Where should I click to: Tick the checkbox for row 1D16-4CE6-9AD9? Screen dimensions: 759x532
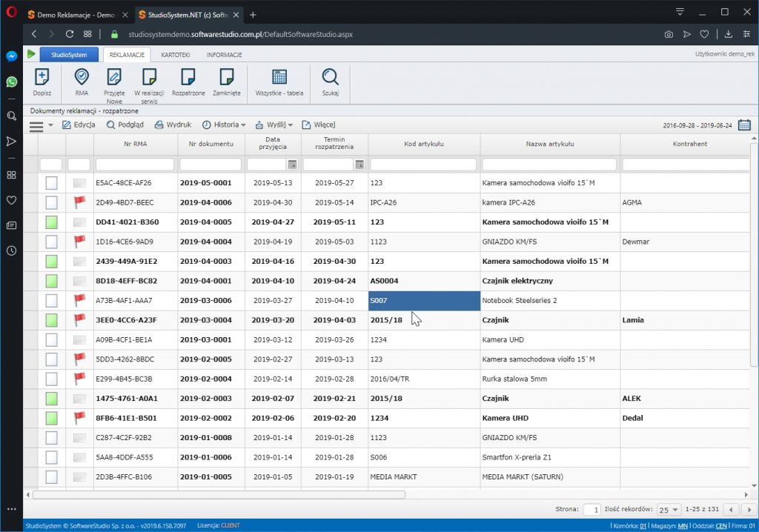tap(51, 242)
